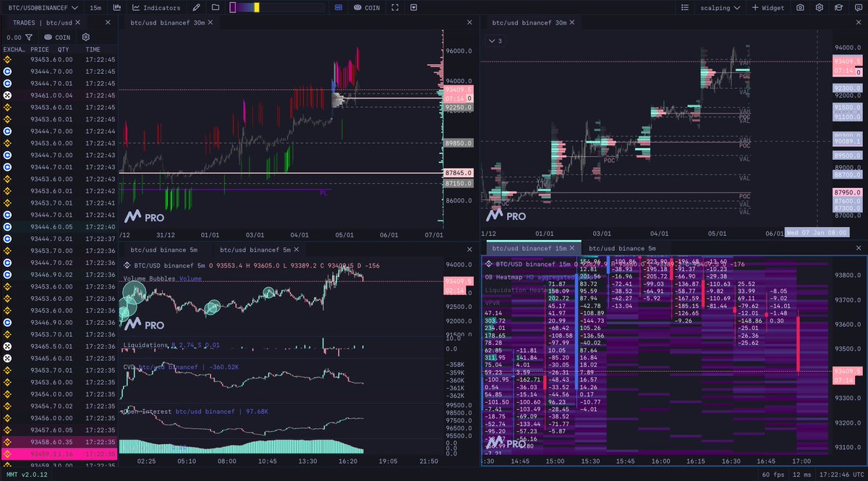The image size is (868, 481).
Task: Click the TIME column header in trades
Action: pos(93,49)
